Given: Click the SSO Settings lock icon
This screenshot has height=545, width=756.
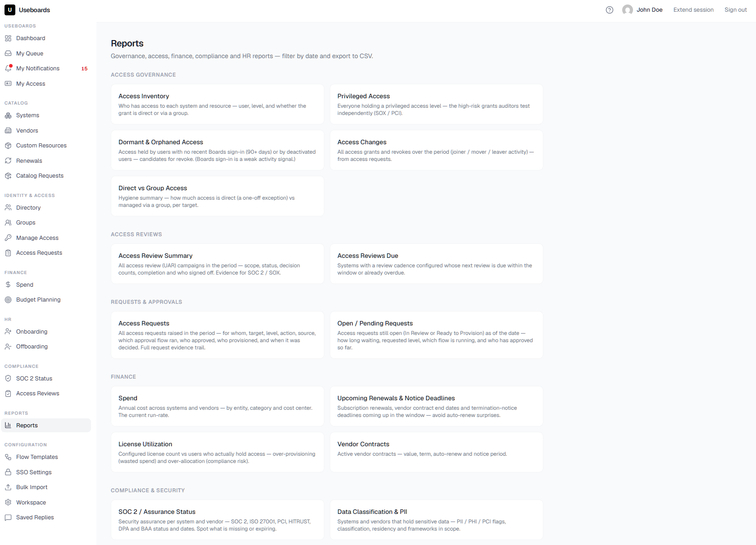Looking at the screenshot, I should (8, 472).
